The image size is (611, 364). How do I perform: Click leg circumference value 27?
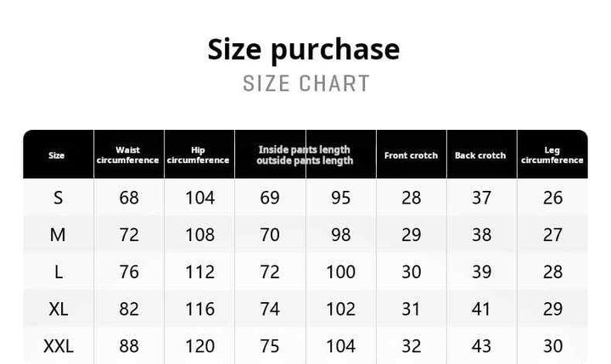pos(552,235)
